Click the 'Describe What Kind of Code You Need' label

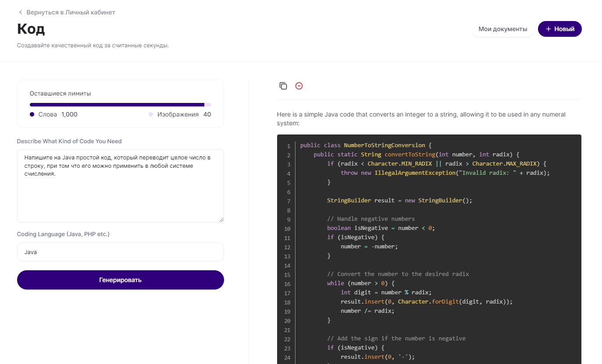click(x=69, y=141)
